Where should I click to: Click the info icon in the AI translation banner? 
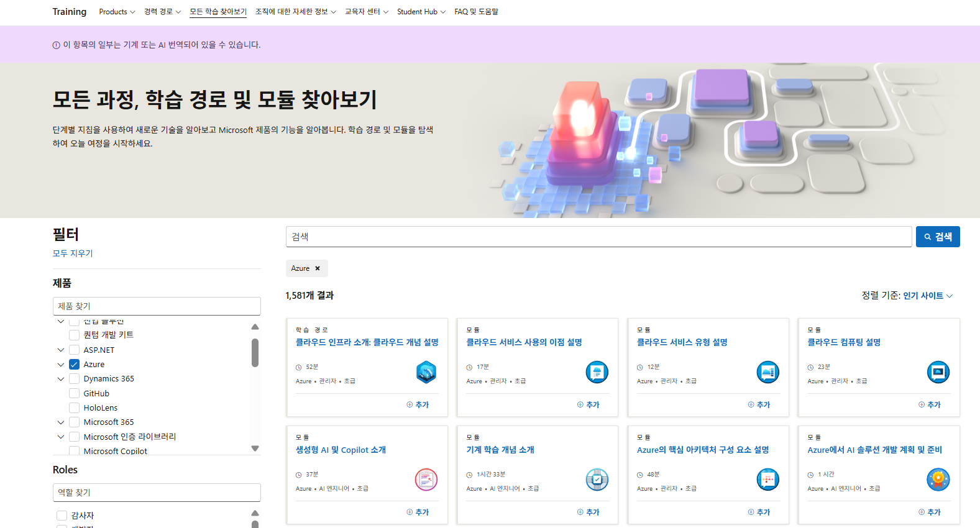coord(57,45)
